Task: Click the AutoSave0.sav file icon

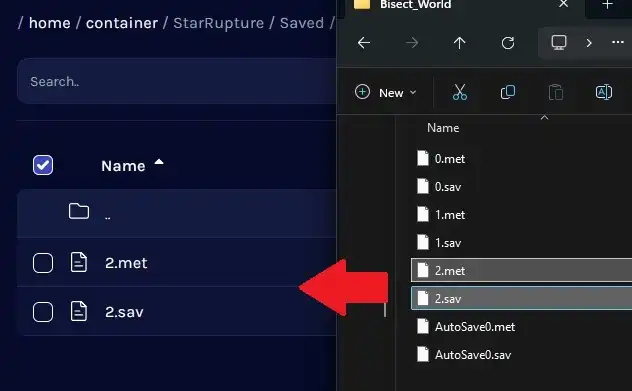Action: pyautogui.click(x=422, y=354)
